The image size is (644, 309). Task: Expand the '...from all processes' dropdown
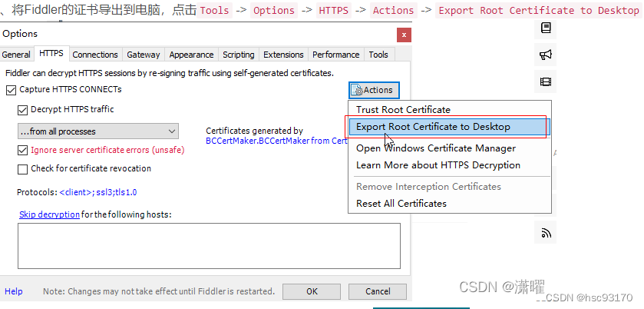click(97, 131)
